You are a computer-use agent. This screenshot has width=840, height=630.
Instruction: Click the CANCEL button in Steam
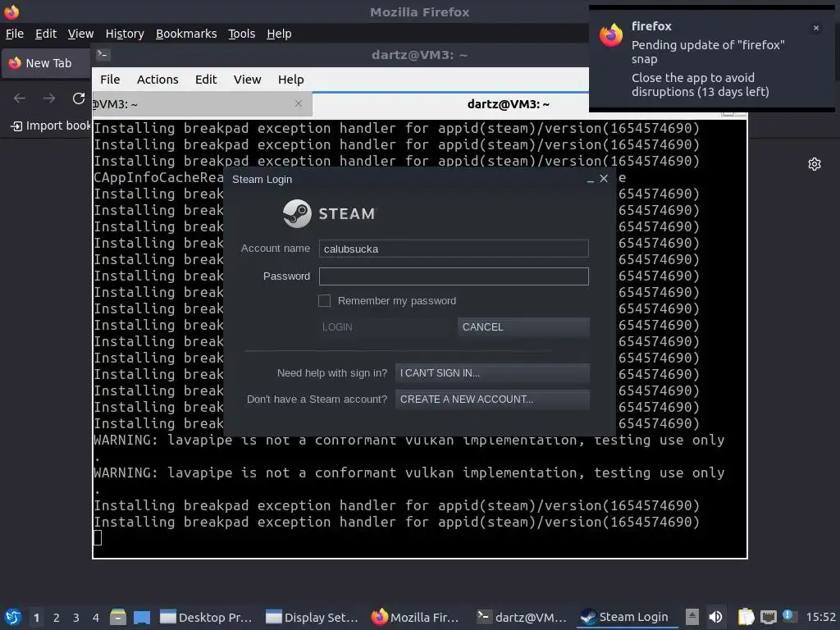[x=523, y=326]
